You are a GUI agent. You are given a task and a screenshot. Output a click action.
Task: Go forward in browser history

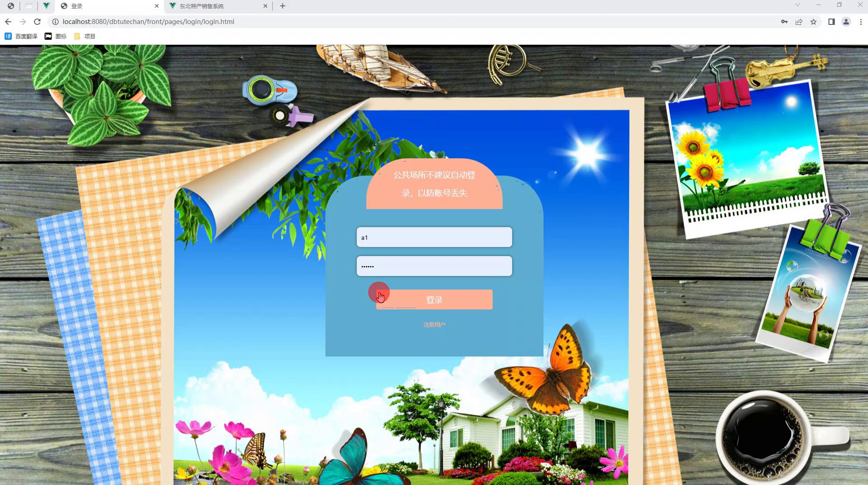(x=23, y=22)
